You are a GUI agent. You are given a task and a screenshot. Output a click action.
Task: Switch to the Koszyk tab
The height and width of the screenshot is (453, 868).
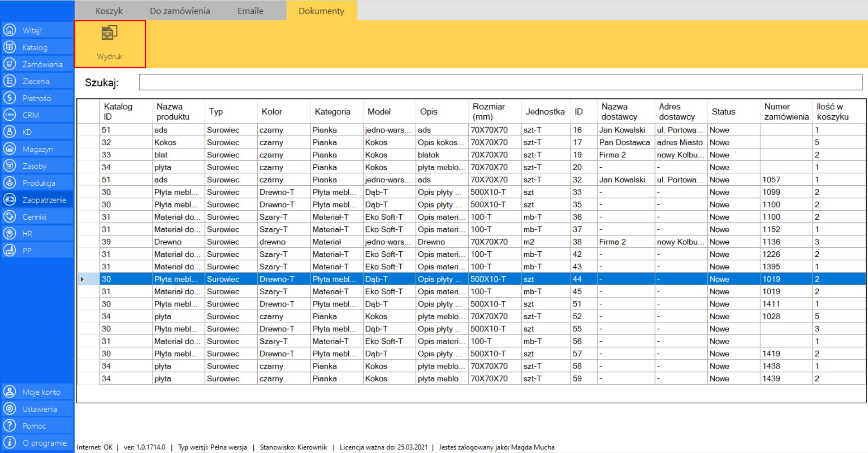coord(109,11)
